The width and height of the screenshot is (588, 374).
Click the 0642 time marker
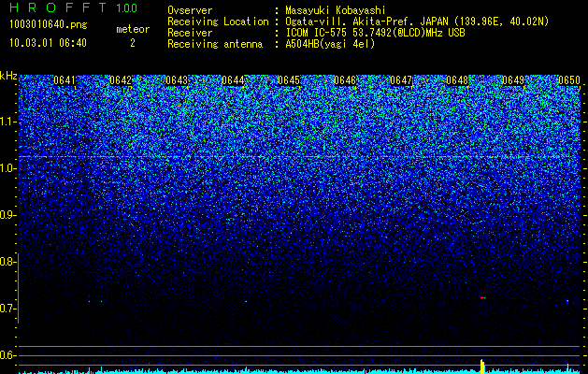coord(121,80)
